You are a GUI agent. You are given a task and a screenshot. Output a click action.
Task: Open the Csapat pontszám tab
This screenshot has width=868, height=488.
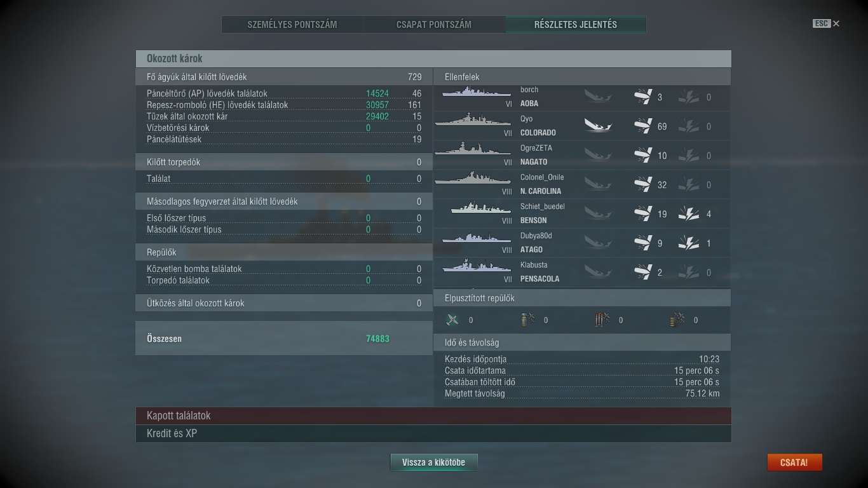click(x=434, y=25)
